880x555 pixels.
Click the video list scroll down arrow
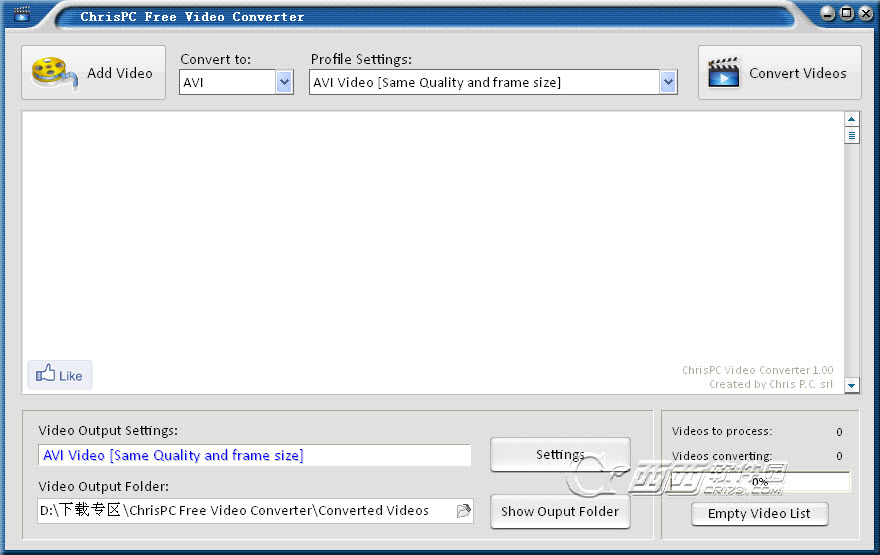[851, 386]
